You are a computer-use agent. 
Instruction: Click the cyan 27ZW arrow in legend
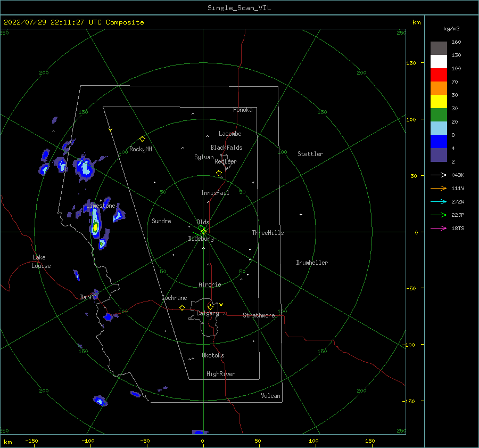click(x=439, y=201)
